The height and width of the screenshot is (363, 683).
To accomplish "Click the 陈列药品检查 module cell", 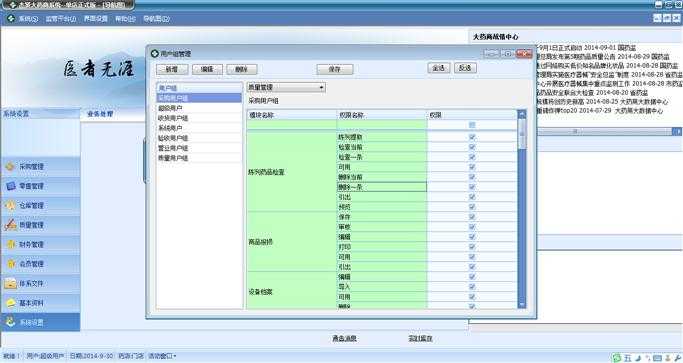I will click(x=292, y=172).
